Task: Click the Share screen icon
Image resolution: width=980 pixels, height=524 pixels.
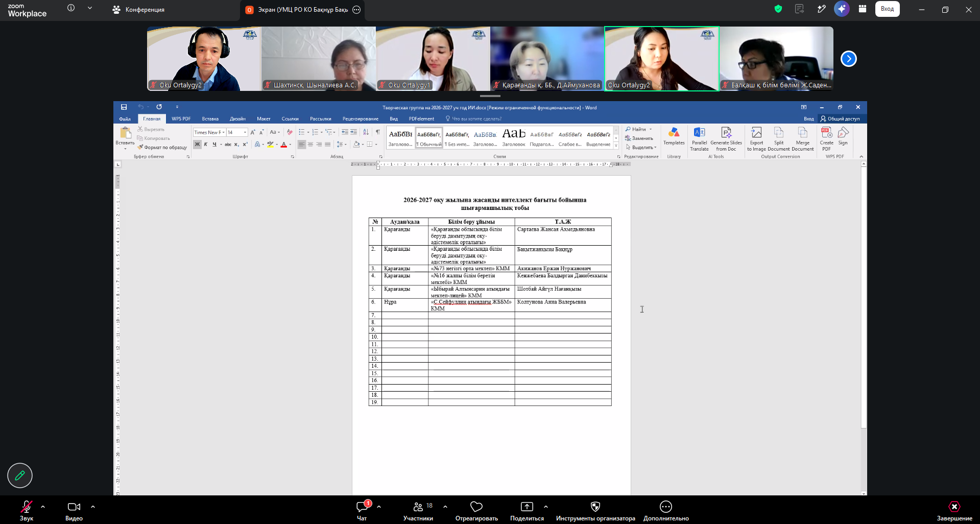Action: tap(527, 507)
